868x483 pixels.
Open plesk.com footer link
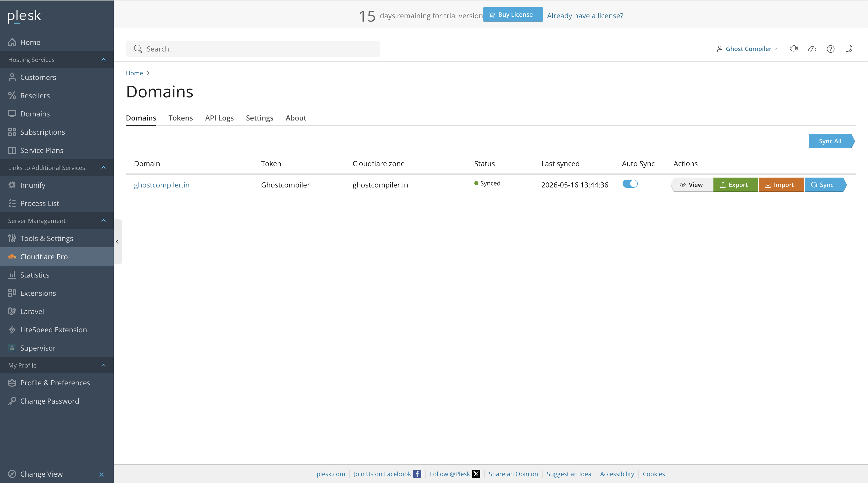point(330,474)
